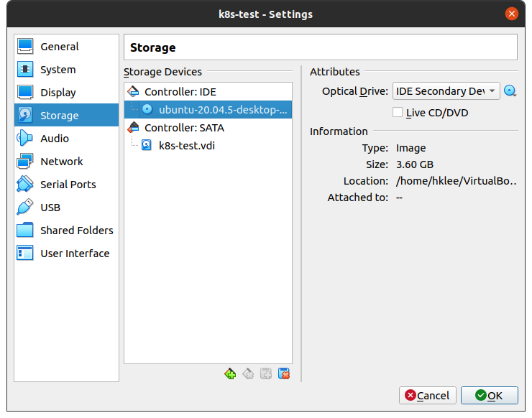Select Controller: IDE in storage tree
The width and height of the screenshot is (532, 418).
208,91
